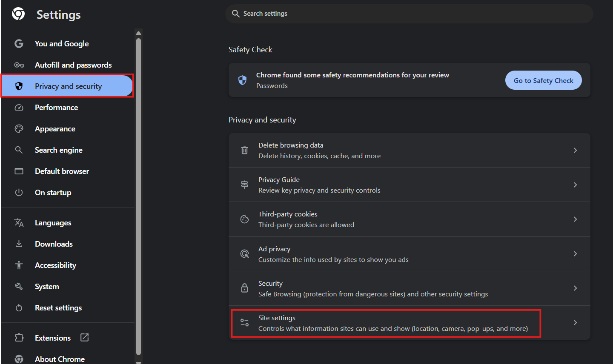Click the Ad privacy icon
This screenshot has height=364, width=613.
244,254
